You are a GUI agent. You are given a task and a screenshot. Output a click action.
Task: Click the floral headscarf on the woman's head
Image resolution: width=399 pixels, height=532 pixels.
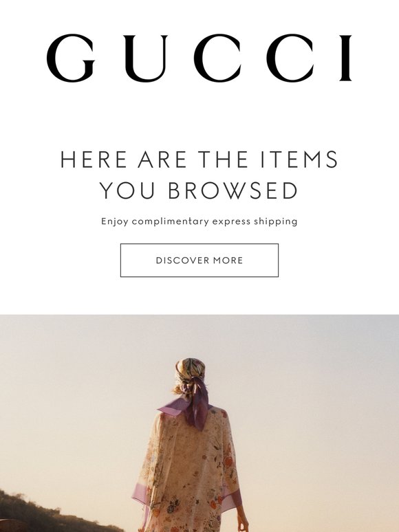pos(191,369)
